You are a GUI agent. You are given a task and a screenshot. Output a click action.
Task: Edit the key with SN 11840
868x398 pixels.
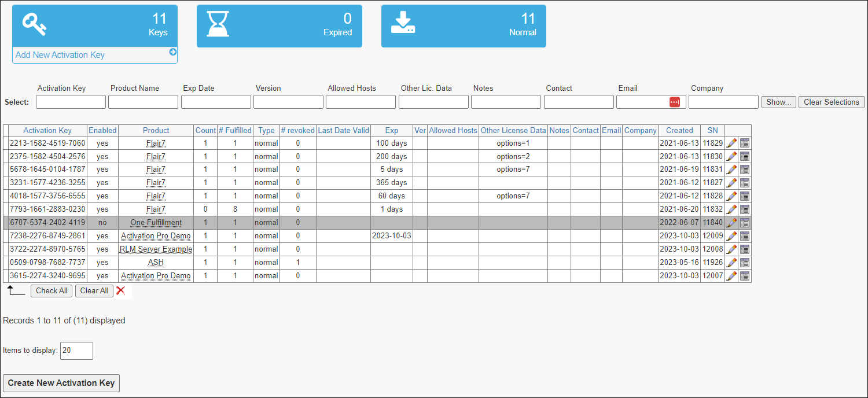(x=731, y=223)
